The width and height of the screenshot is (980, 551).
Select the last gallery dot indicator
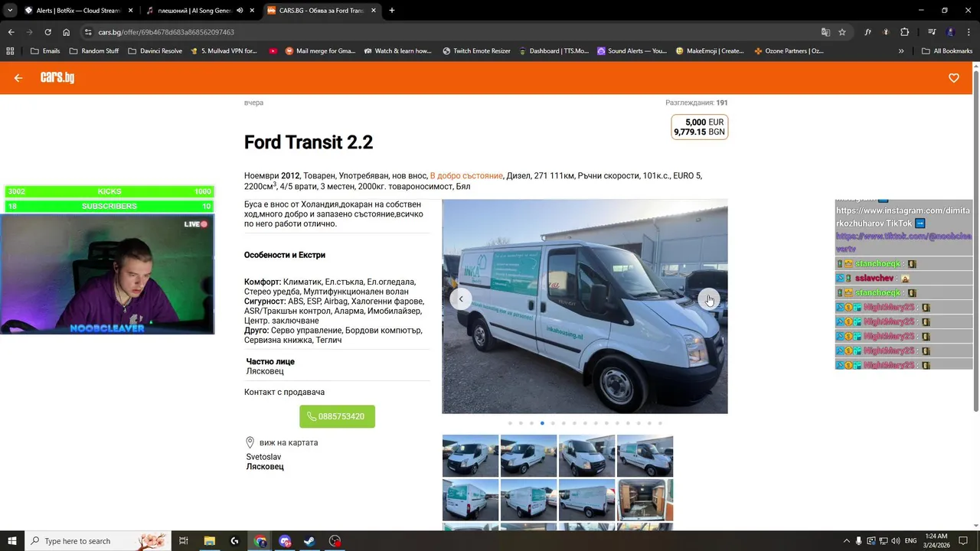660,423
